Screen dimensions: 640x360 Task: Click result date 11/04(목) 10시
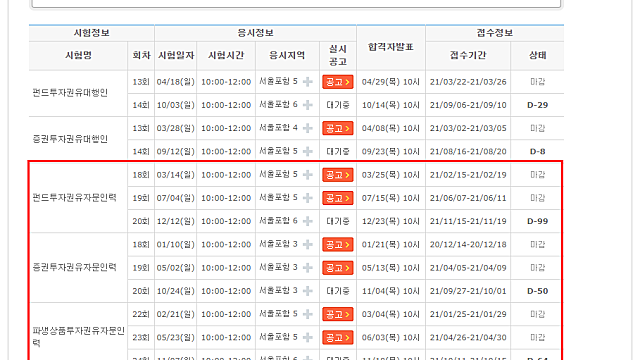(391, 291)
